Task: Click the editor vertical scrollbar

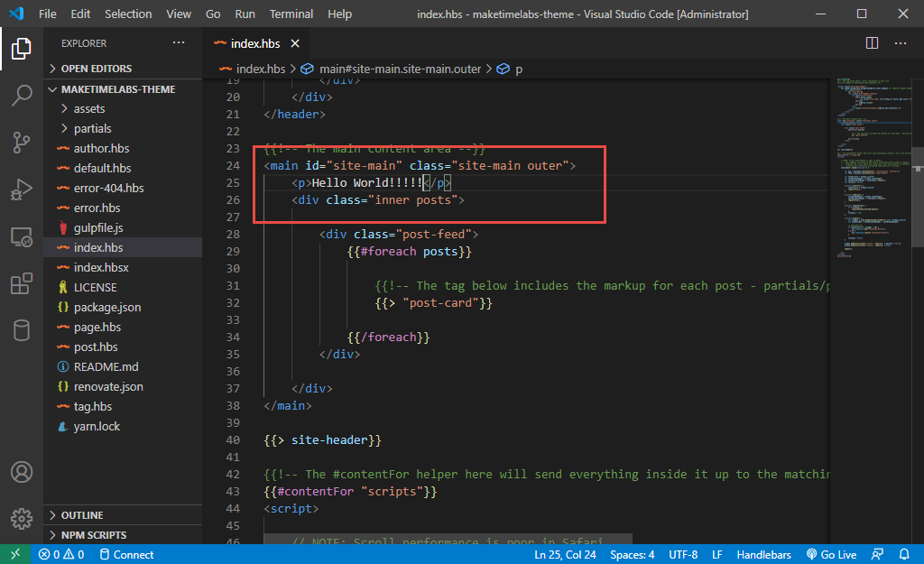Action: (918, 198)
